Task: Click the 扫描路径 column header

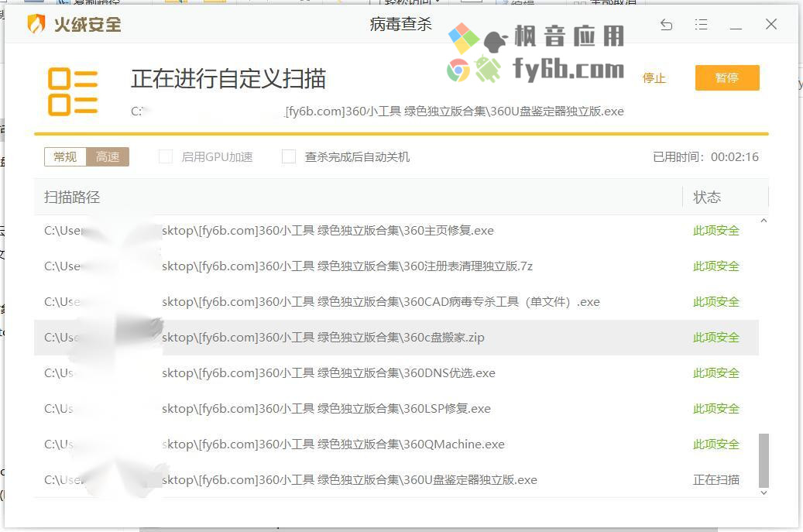Action: [72, 197]
